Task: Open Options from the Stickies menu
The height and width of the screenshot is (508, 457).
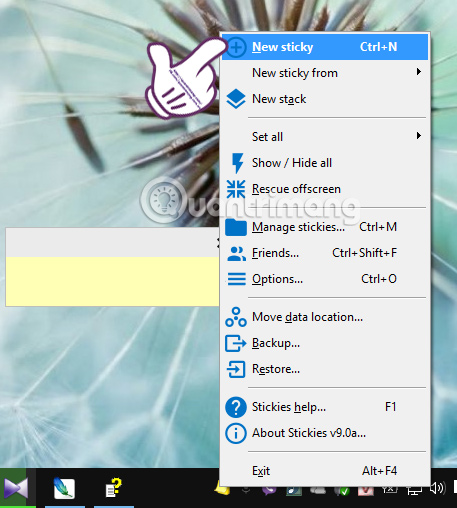Action: pos(324,279)
